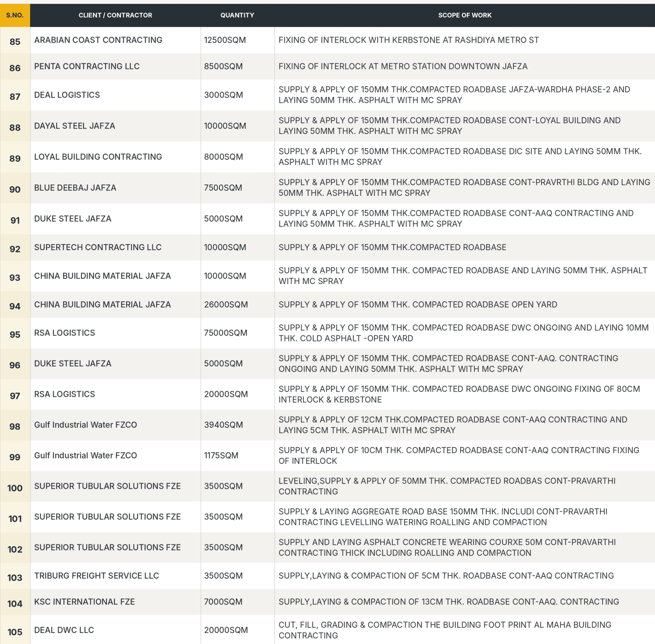Click Gulf Industrial Water FZCO in row 98
The image size is (655, 644).
coord(86,425)
